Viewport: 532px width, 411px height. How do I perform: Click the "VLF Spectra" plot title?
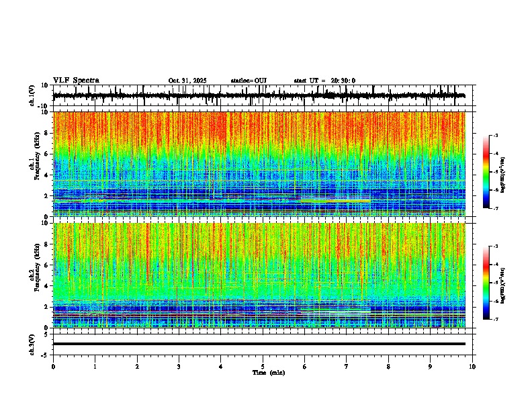coord(76,81)
